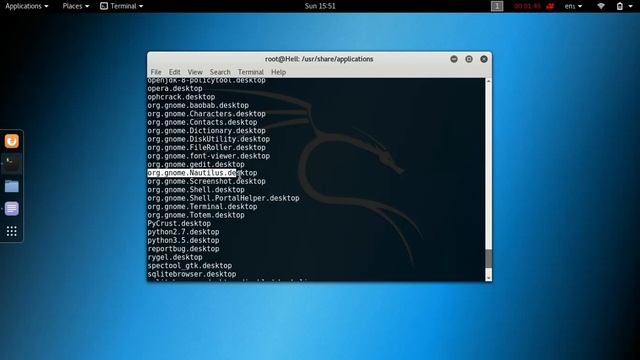Click the scrollbar down arrow in the terminal
The height and width of the screenshot is (360, 640).
coord(488,278)
